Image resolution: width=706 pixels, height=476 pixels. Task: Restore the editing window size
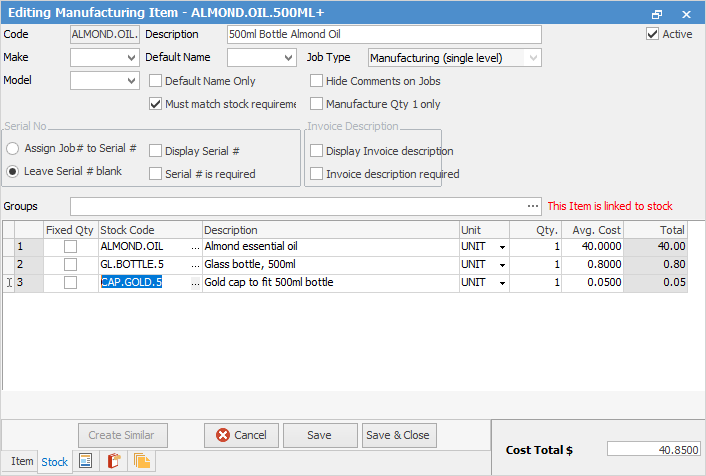tap(657, 15)
